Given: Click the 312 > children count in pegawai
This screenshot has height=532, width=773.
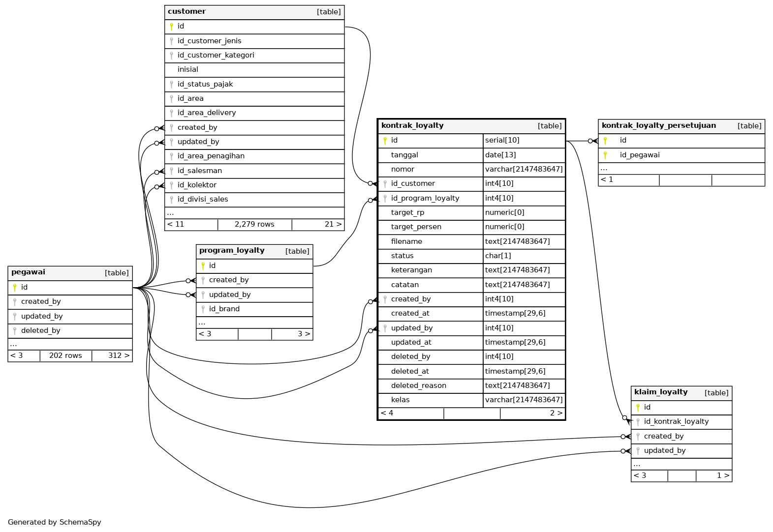Looking at the screenshot, I should coord(119,355).
